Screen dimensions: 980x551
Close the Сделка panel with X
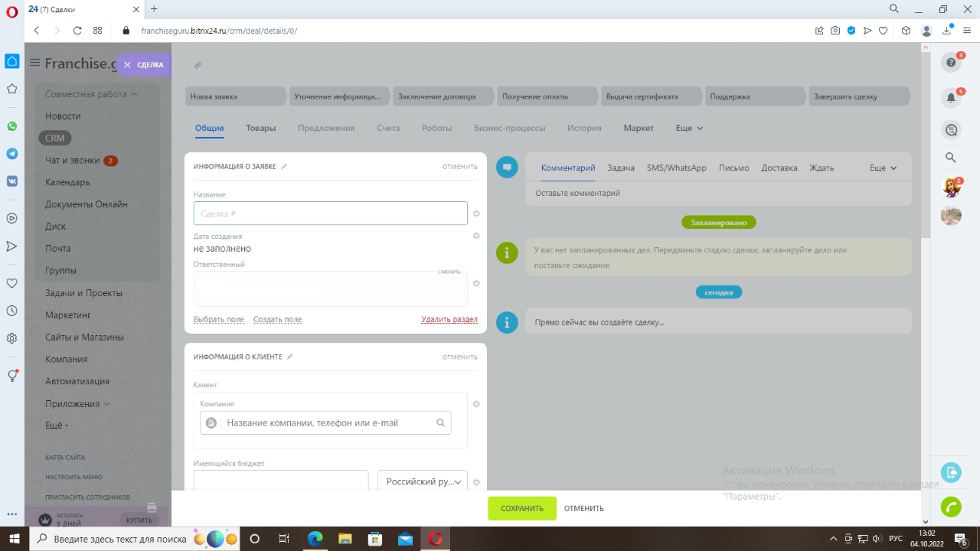pyautogui.click(x=128, y=65)
